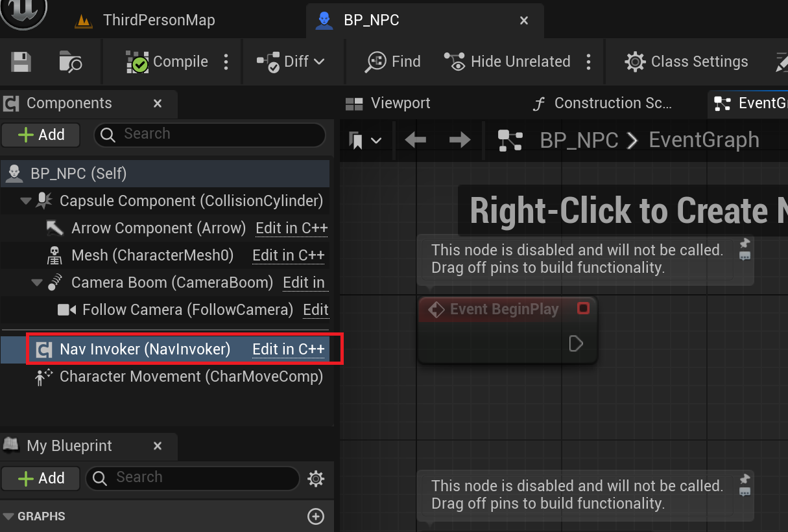
Task: Select Nav Invoker (NavInvoker) component
Action: (x=145, y=349)
